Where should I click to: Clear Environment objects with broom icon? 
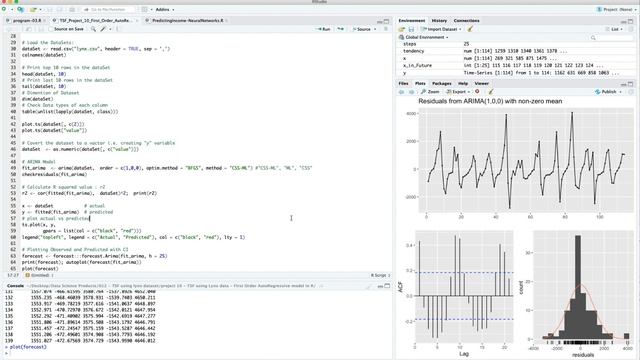470,29
